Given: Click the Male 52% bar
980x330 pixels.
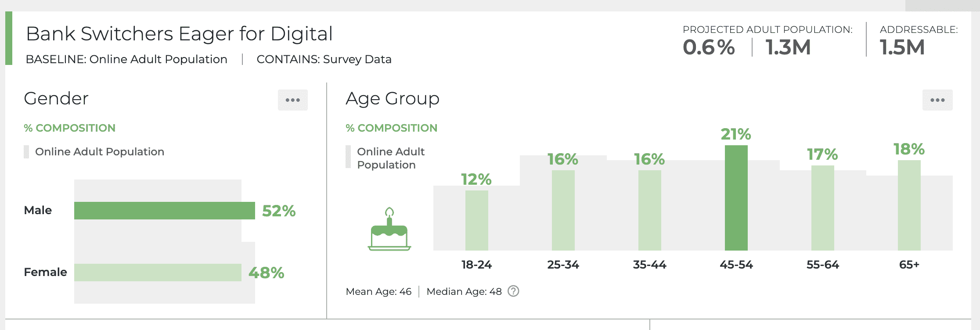Looking at the screenshot, I should click(x=164, y=211).
